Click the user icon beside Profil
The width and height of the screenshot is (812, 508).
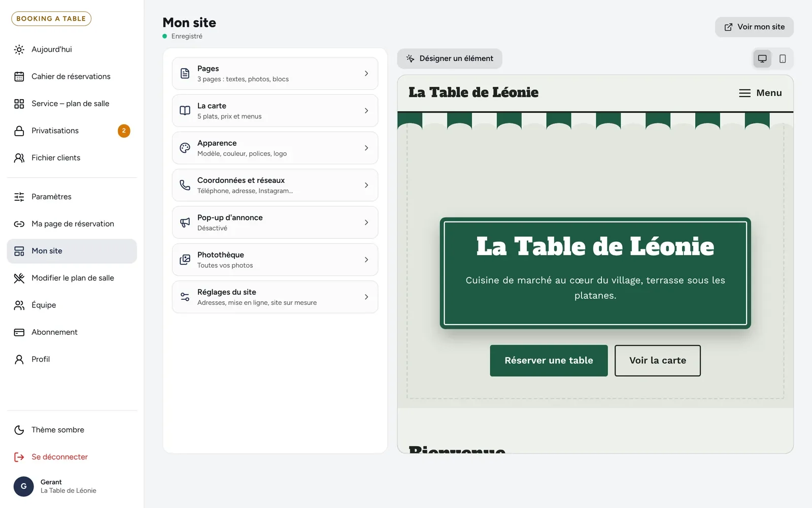tap(19, 359)
